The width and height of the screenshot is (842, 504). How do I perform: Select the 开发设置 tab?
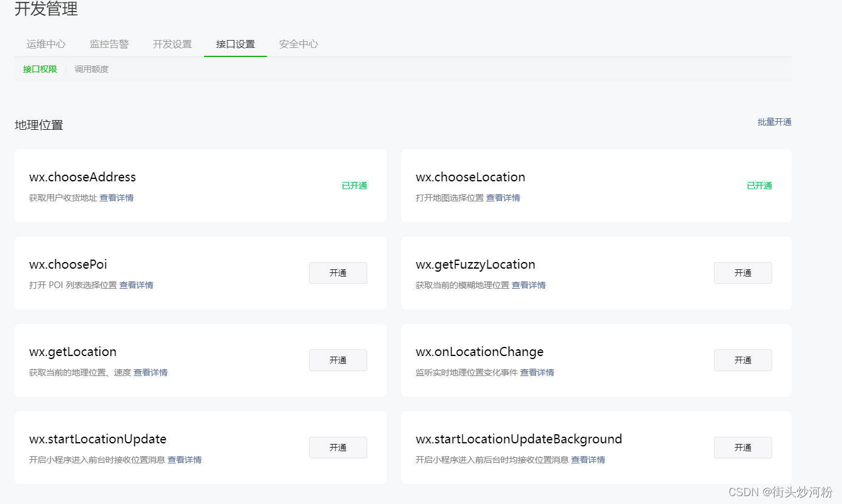click(x=172, y=44)
